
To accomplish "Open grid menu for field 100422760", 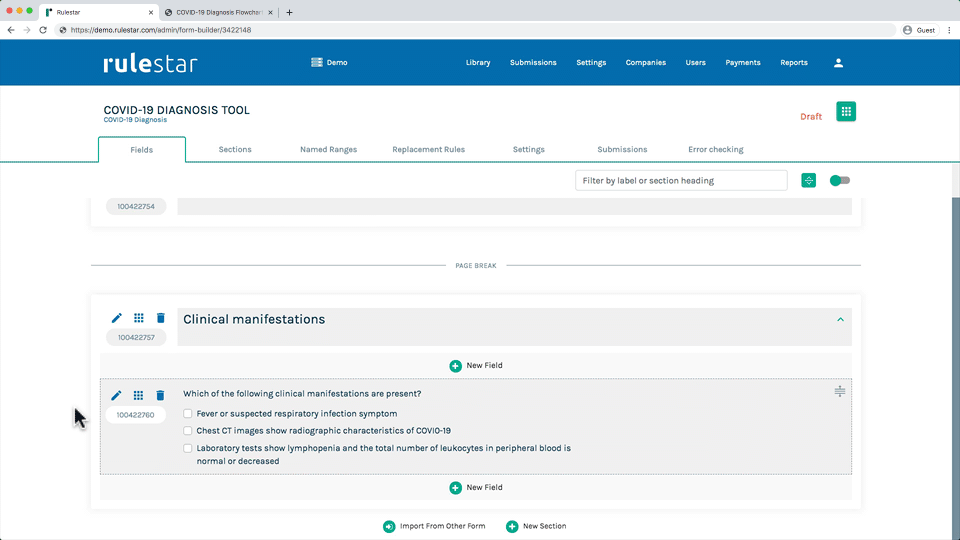I will click(x=138, y=396).
